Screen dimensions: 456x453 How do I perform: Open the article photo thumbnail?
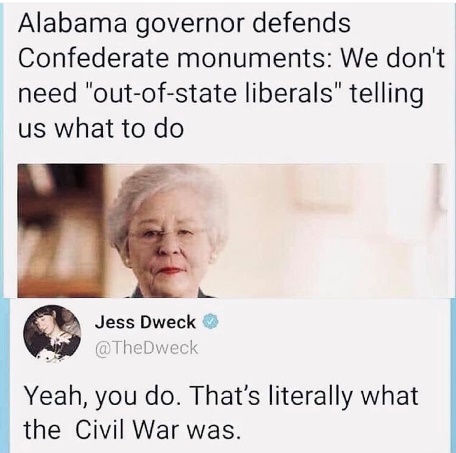coord(232,231)
